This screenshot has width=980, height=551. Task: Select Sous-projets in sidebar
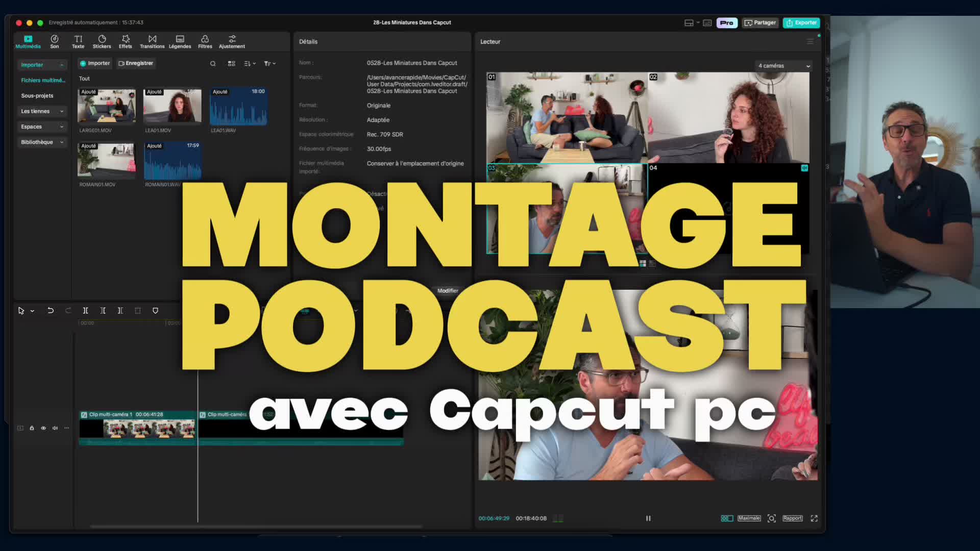(x=37, y=96)
